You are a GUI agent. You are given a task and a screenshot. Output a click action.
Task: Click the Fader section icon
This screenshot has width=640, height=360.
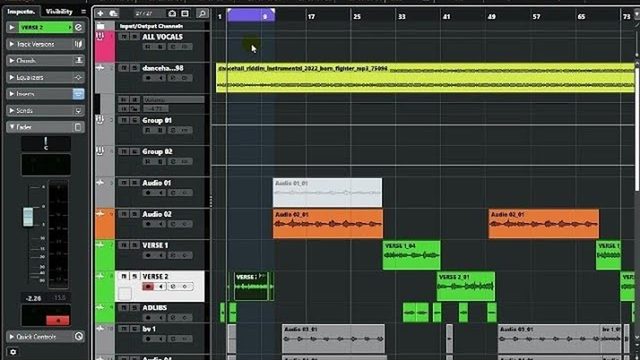78,127
